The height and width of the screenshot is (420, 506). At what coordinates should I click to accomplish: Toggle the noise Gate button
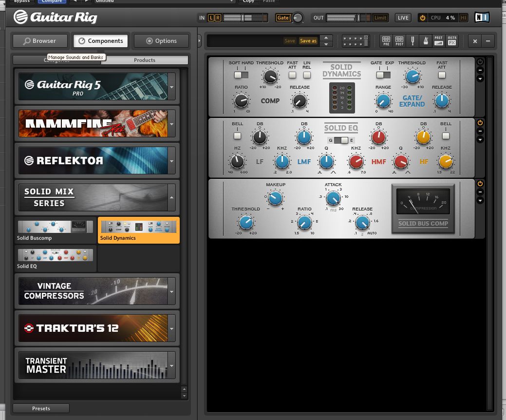283,18
